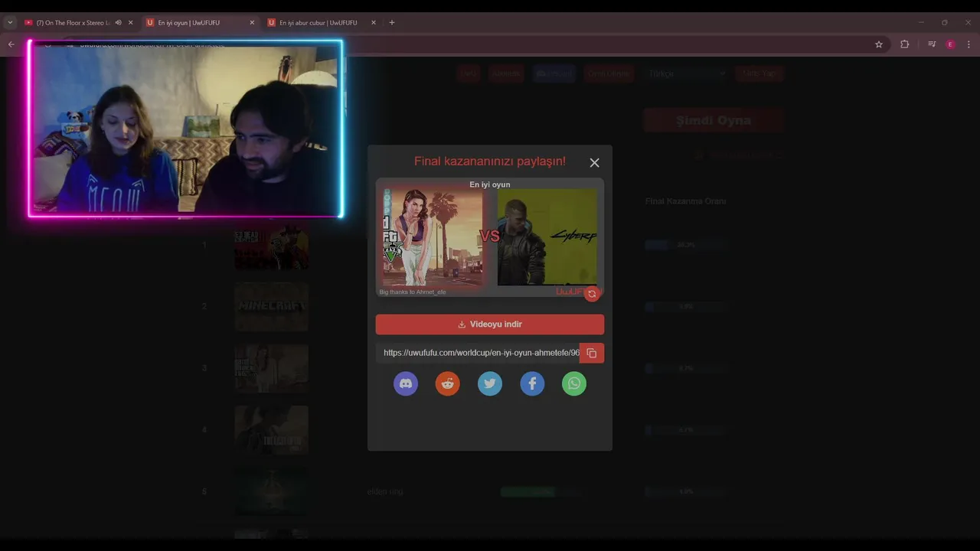Open the tab search dropdown arrow
Screen dimensions: 980x551
click(10, 23)
